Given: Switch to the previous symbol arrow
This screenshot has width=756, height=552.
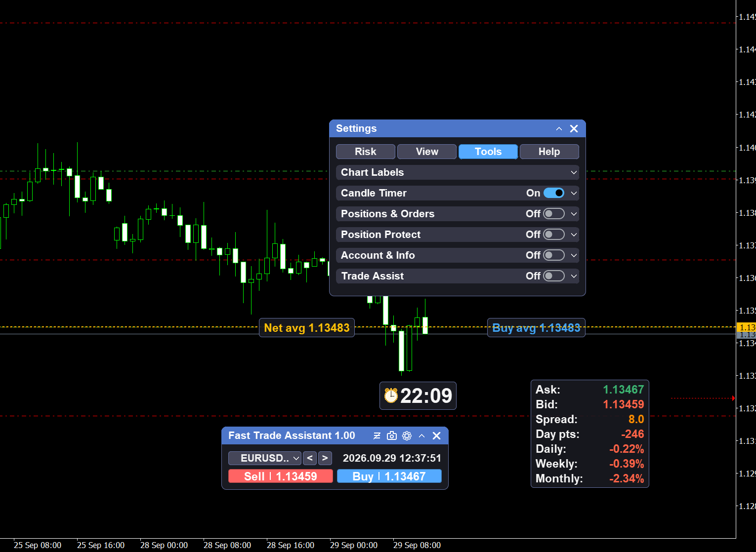Looking at the screenshot, I should pos(310,458).
